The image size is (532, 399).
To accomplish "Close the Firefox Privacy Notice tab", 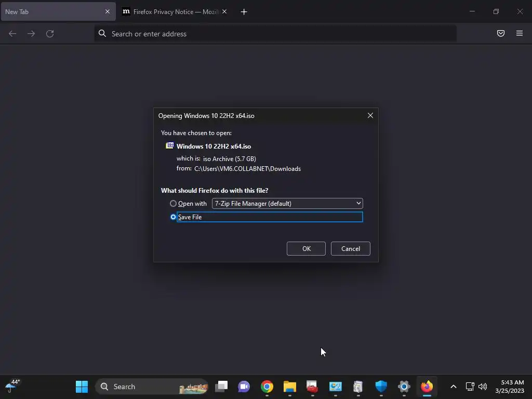I will (224, 11).
